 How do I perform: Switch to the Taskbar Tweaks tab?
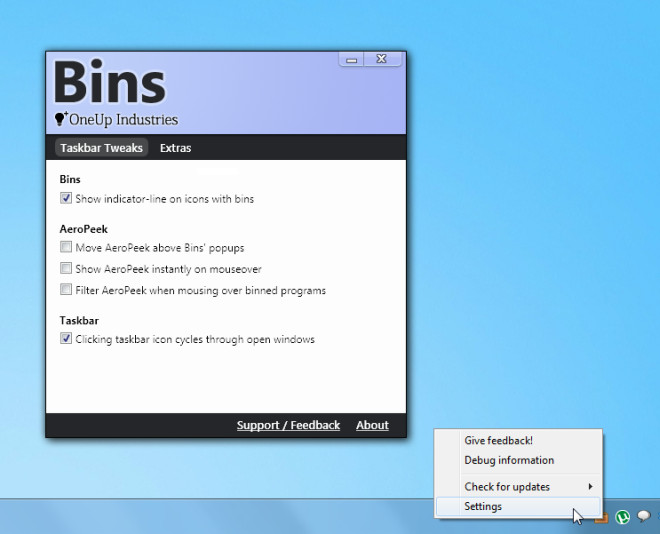[x=101, y=148]
